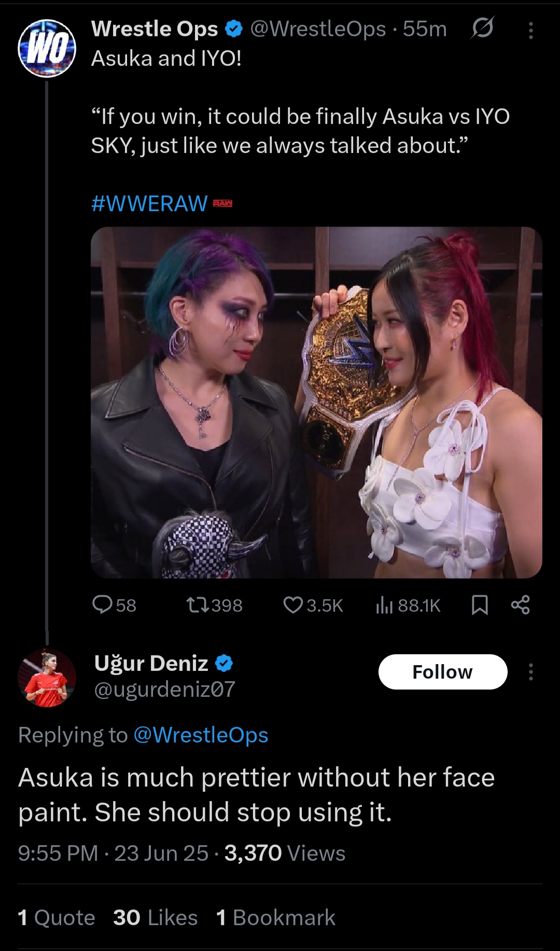Open the 1 Quote list
The height and width of the screenshot is (951, 560).
point(57,917)
